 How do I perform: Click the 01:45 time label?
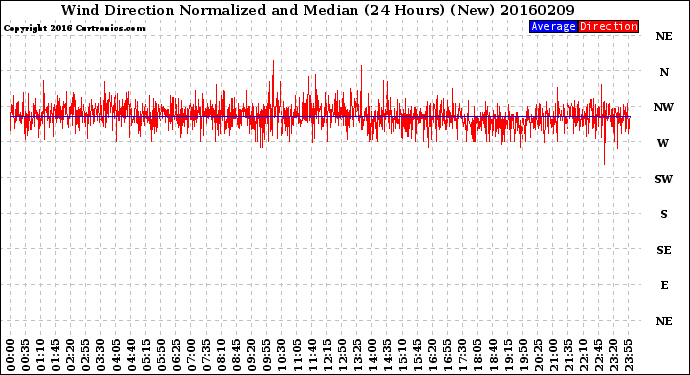point(55,355)
